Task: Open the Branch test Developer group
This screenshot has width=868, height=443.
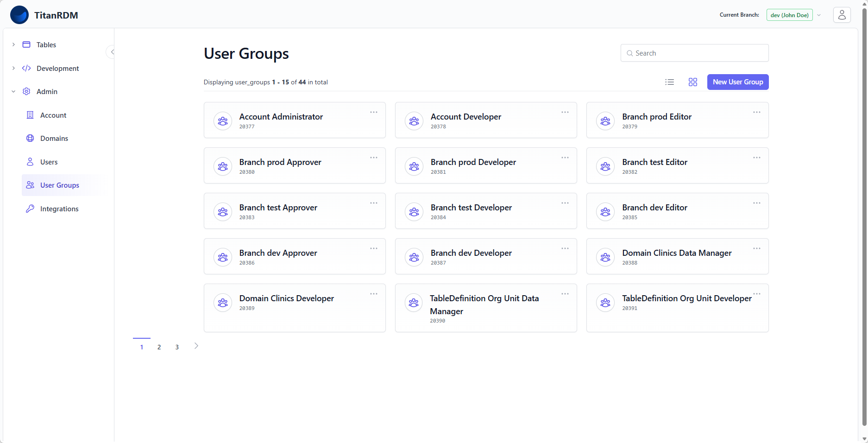Action: pyautogui.click(x=471, y=208)
